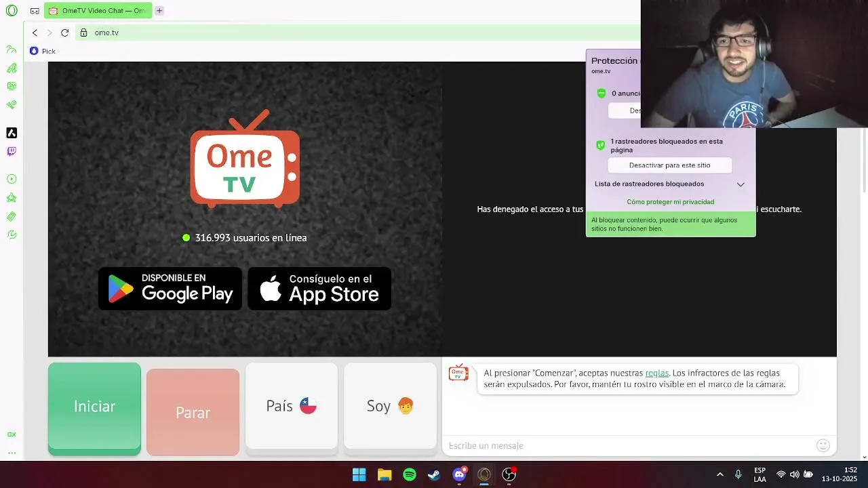Viewport: 868px width, 488px height.
Task: Open the Pick bookmark
Action: pyautogui.click(x=43, y=51)
